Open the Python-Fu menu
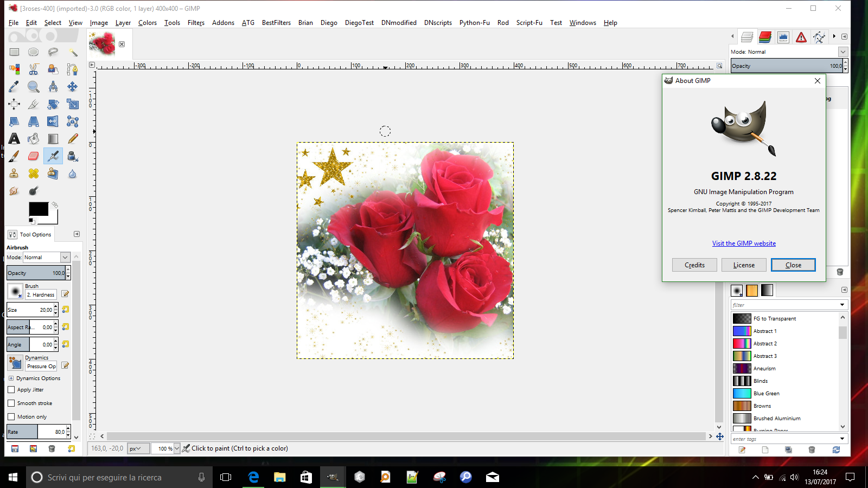Screen dimensions: 868x488 click(475, 23)
